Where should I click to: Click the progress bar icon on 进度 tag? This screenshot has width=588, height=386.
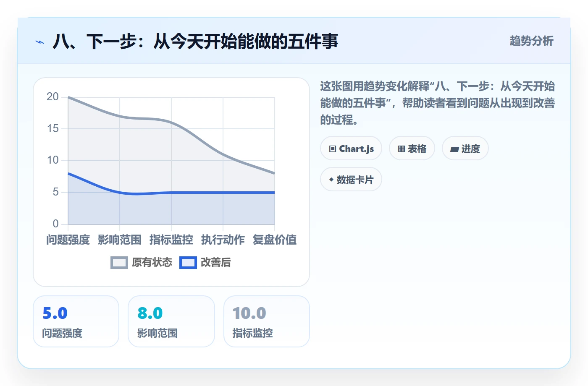point(454,149)
